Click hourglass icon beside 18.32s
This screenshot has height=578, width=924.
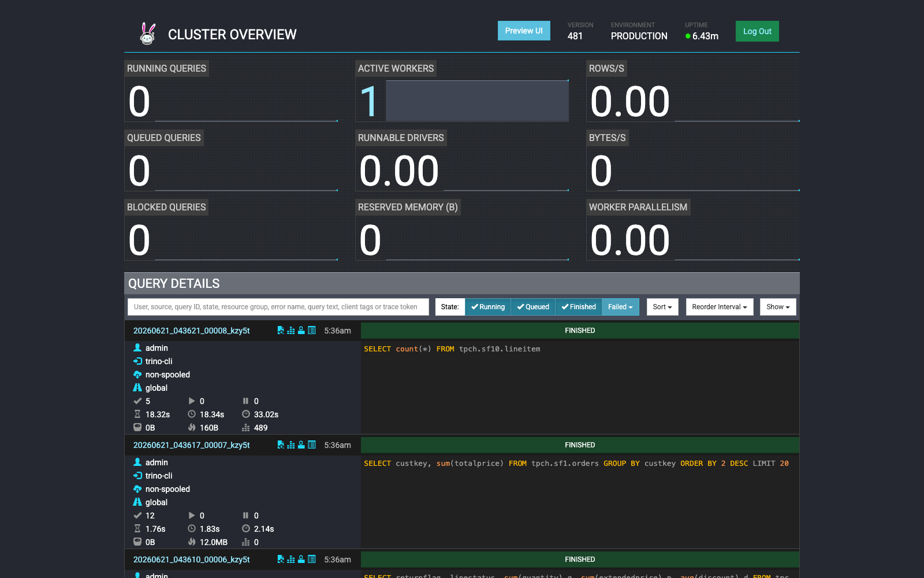tap(137, 414)
